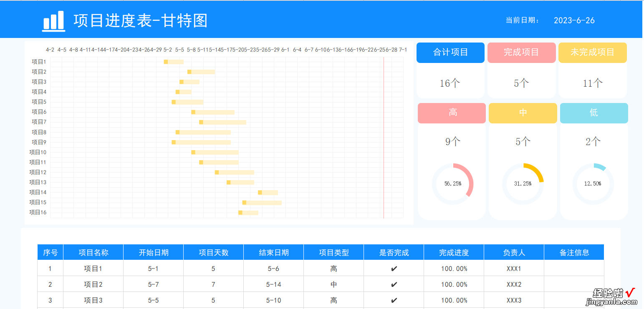Click the yellow 中 priority header
The height and width of the screenshot is (309, 644).
(523, 113)
